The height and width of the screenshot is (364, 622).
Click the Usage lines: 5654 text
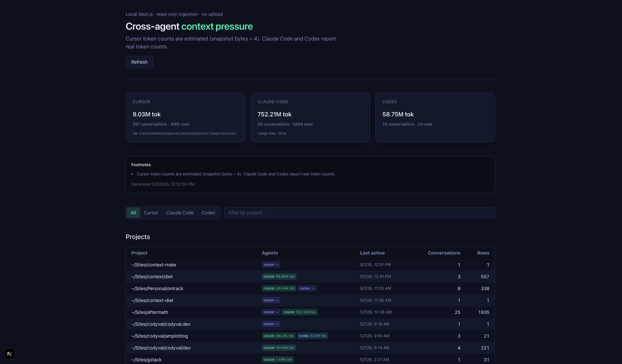click(272, 134)
